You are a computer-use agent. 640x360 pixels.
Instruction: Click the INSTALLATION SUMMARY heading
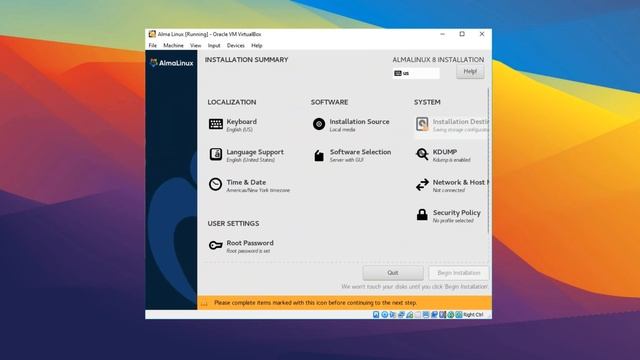pos(247,60)
